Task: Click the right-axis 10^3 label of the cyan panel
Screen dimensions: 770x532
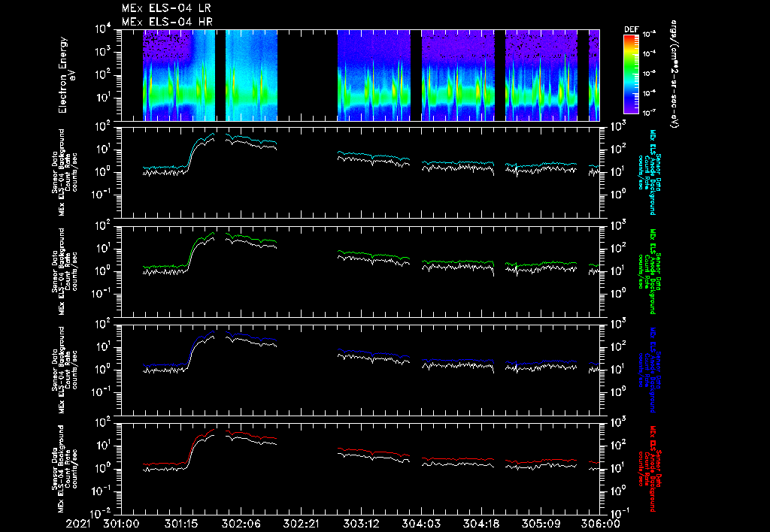Action: tap(618, 128)
